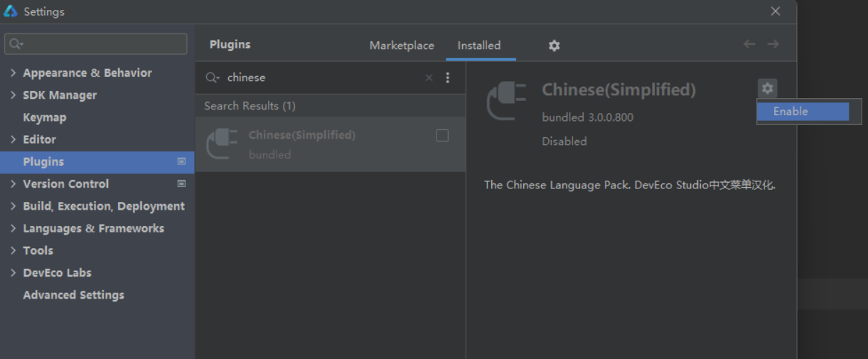The height and width of the screenshot is (359, 868).
Task: Navigate forward with the right arrow
Action: (773, 44)
